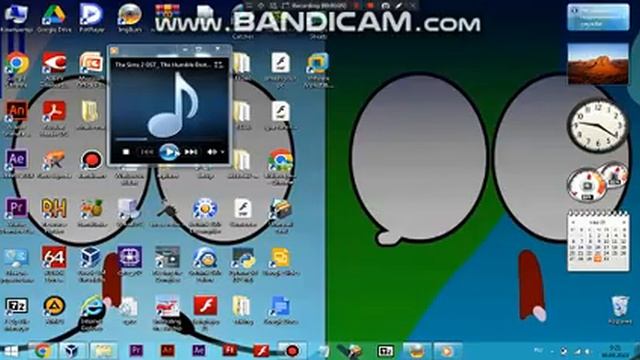Open the Windows Start menu

click(x=11, y=351)
